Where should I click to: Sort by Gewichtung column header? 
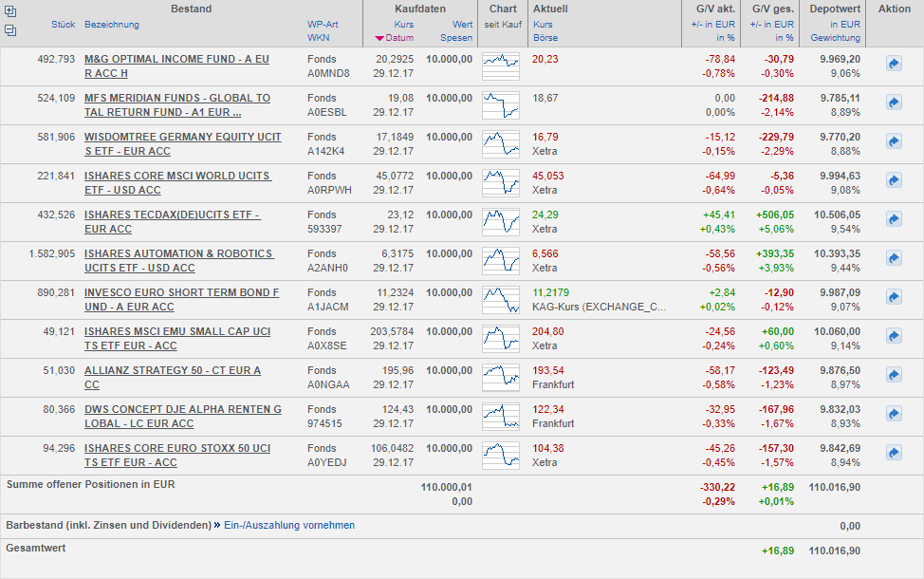(835, 38)
